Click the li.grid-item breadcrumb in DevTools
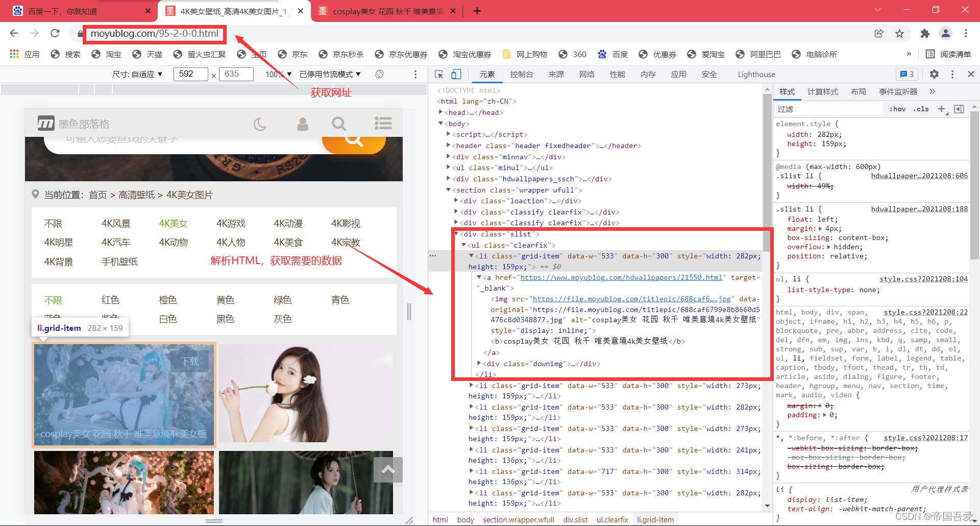The height and width of the screenshot is (526, 980). 655,519
